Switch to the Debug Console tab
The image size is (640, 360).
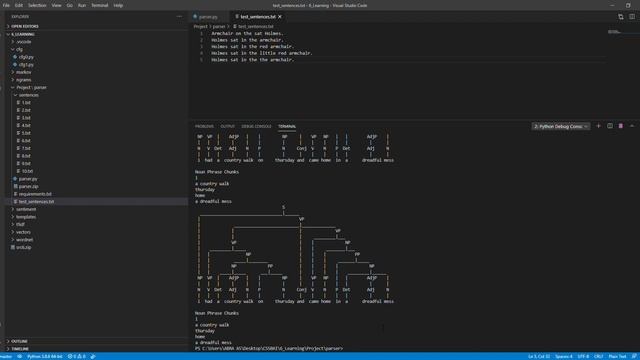(x=256, y=127)
